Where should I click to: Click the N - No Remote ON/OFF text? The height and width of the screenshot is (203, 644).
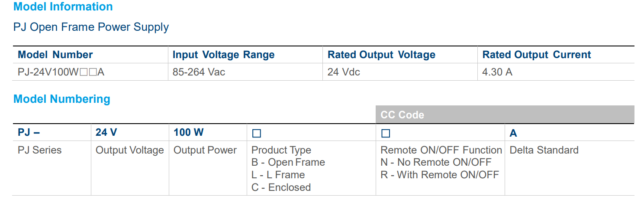click(436, 163)
